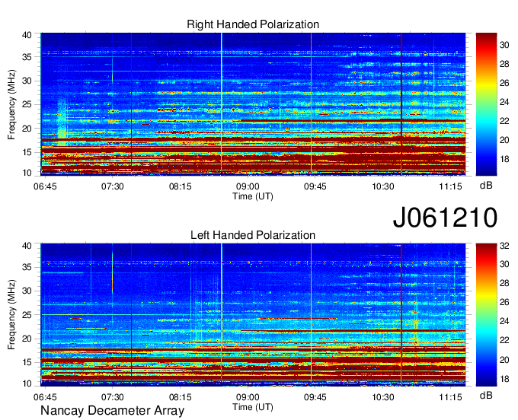Click the 09:45 tick label on top plot

click(315, 186)
